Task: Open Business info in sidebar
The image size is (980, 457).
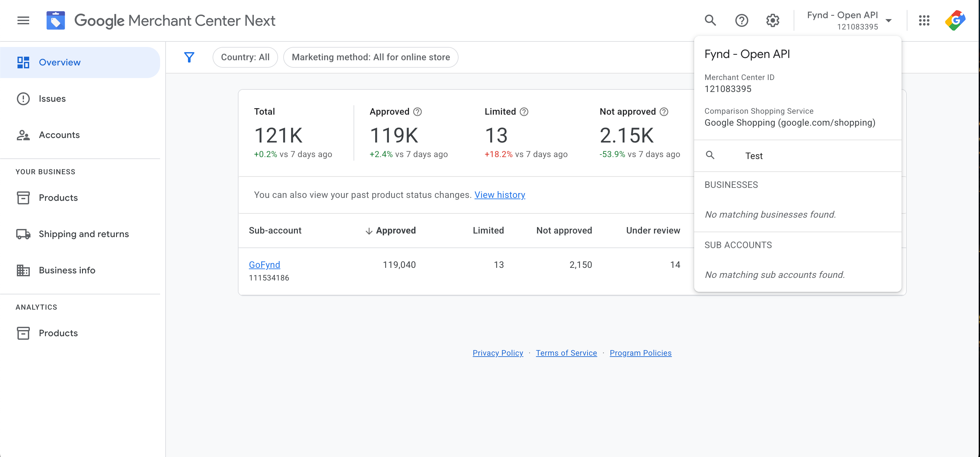Action: (x=67, y=270)
